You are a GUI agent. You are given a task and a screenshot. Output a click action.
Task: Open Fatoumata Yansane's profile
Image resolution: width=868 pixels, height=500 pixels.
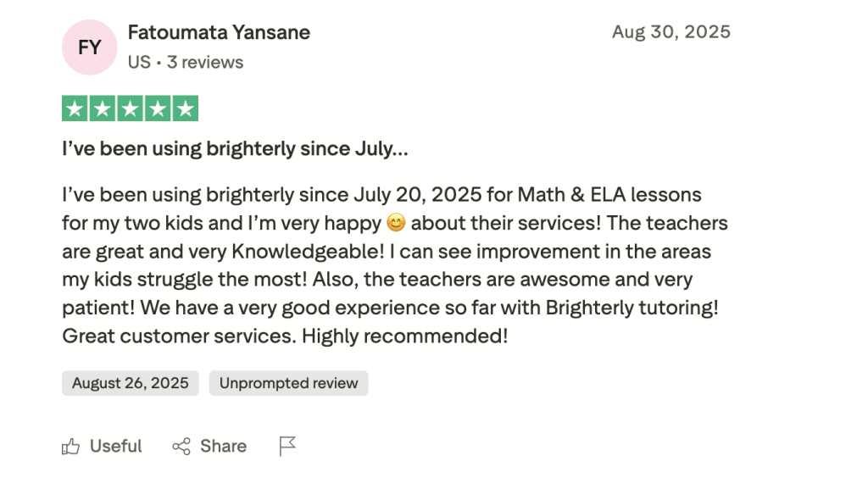(219, 32)
